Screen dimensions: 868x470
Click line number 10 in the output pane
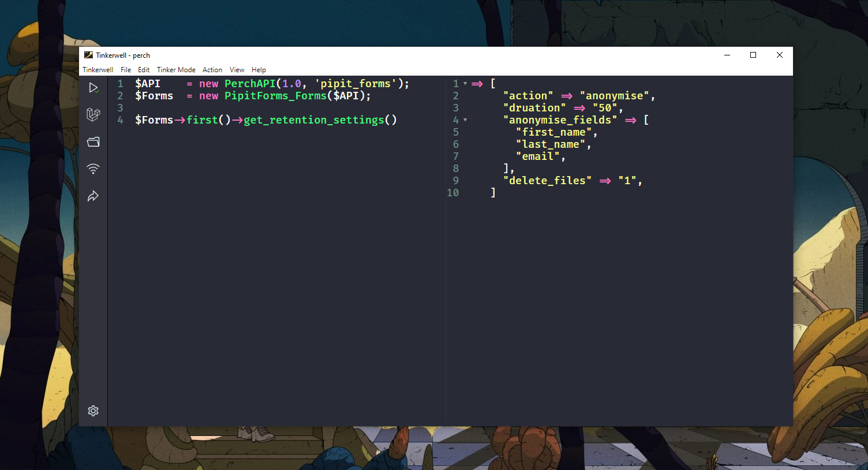[453, 193]
